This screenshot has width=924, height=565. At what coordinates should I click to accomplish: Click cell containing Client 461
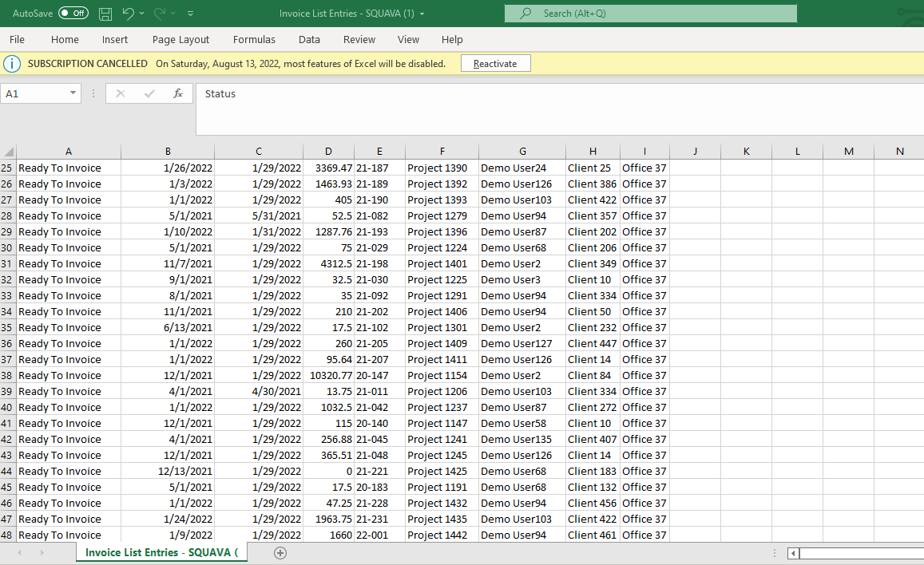[593, 535]
